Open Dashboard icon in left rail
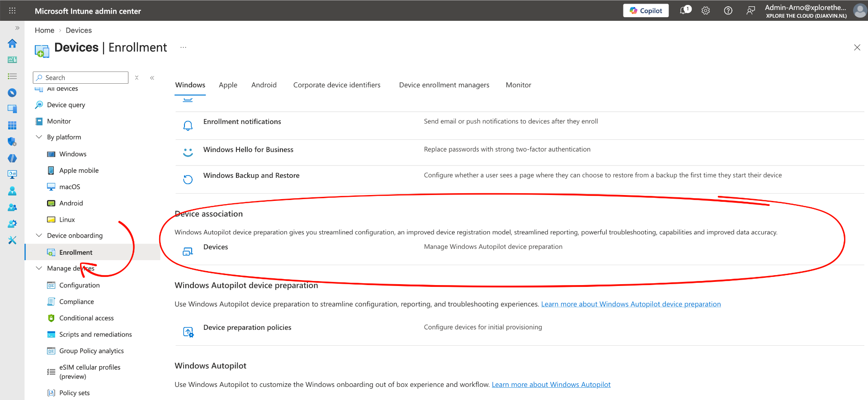868x400 pixels. pos(12,60)
